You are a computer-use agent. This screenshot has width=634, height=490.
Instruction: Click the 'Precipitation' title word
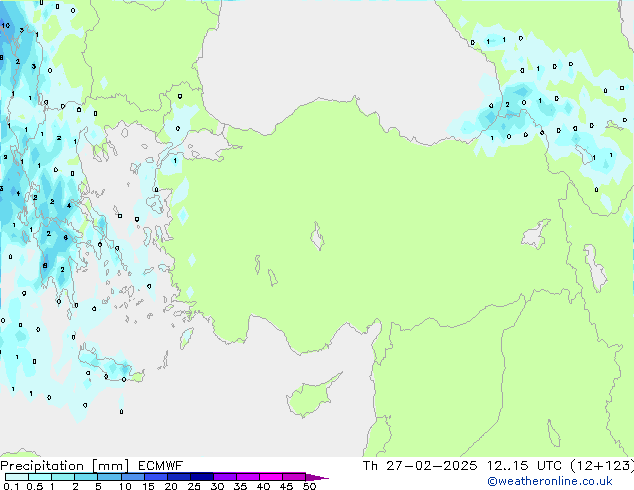(42, 466)
